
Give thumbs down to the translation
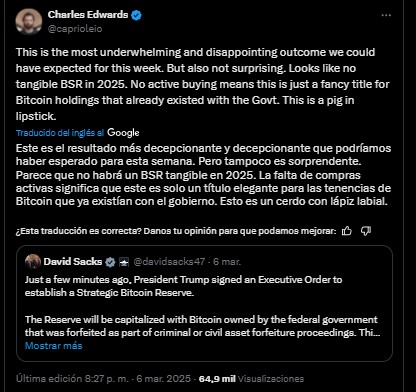click(x=366, y=231)
